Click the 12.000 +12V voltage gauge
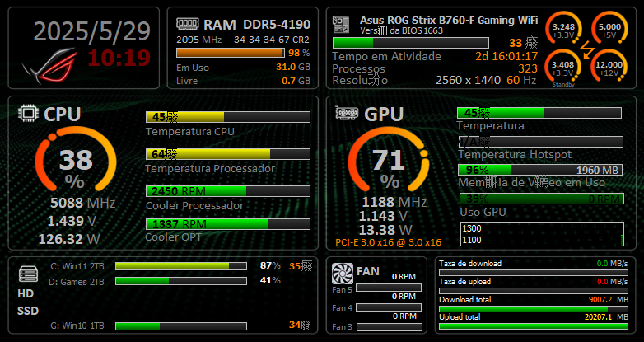 tap(608, 65)
